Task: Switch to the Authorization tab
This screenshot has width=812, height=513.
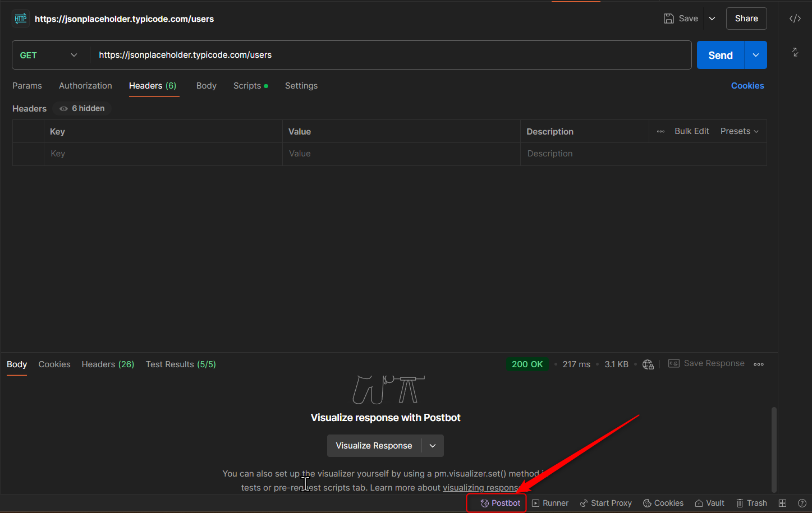Action: click(85, 86)
